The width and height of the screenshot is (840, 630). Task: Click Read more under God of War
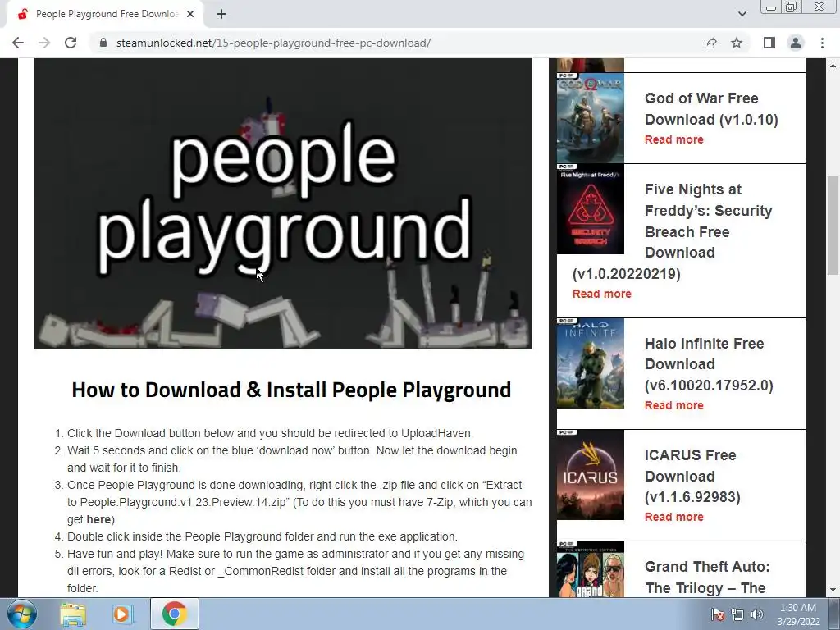[674, 139]
